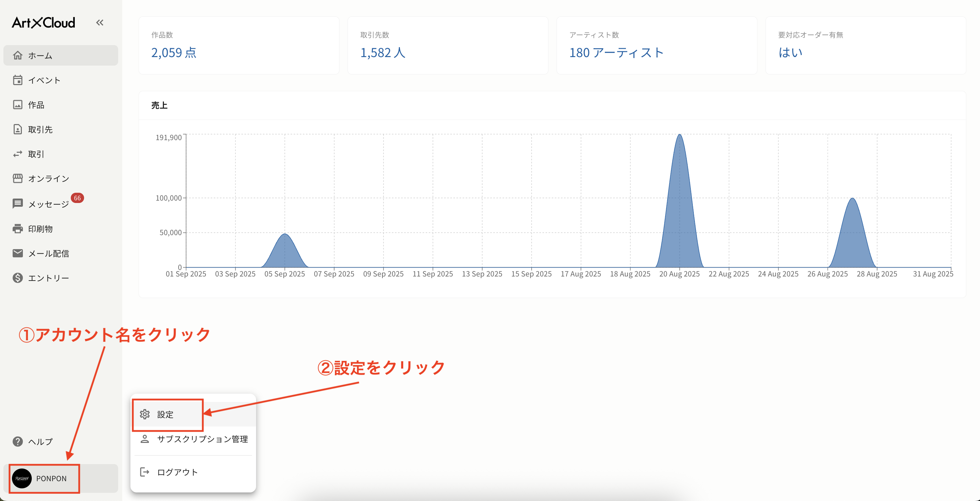This screenshot has width=980, height=501.
Task: Open the 作品 artworks image icon
Action: point(18,105)
